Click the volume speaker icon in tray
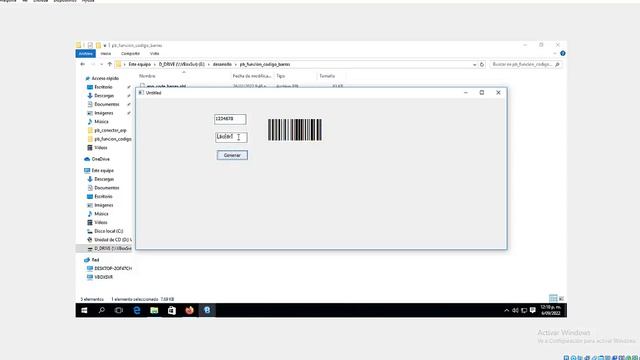 [515, 311]
